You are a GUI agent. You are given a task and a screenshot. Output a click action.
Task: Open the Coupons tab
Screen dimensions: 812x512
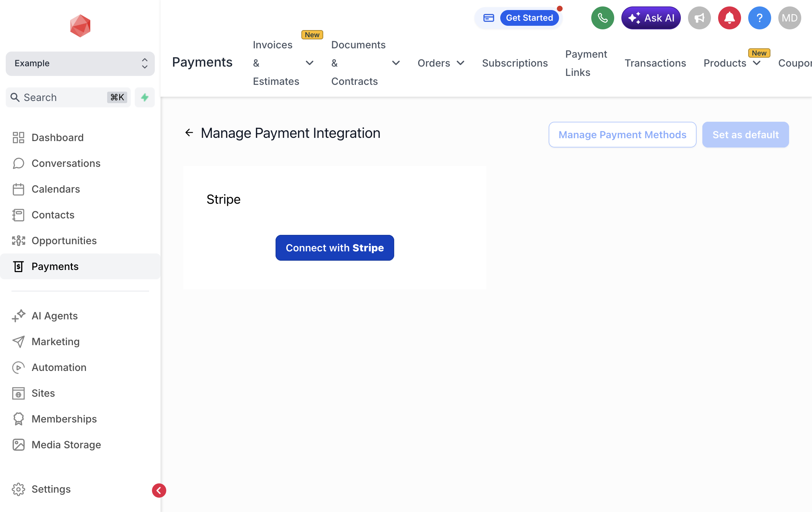click(x=795, y=63)
